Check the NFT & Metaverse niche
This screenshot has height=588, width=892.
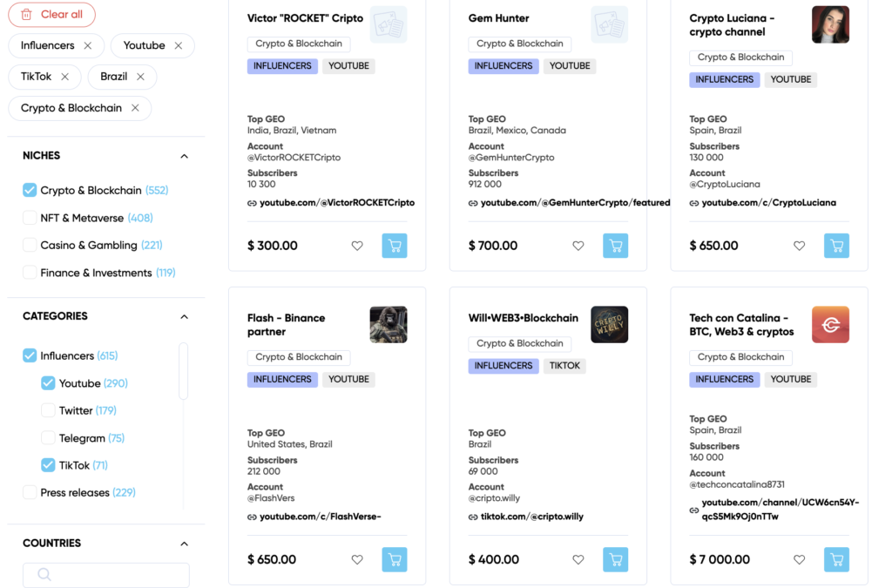(x=30, y=218)
